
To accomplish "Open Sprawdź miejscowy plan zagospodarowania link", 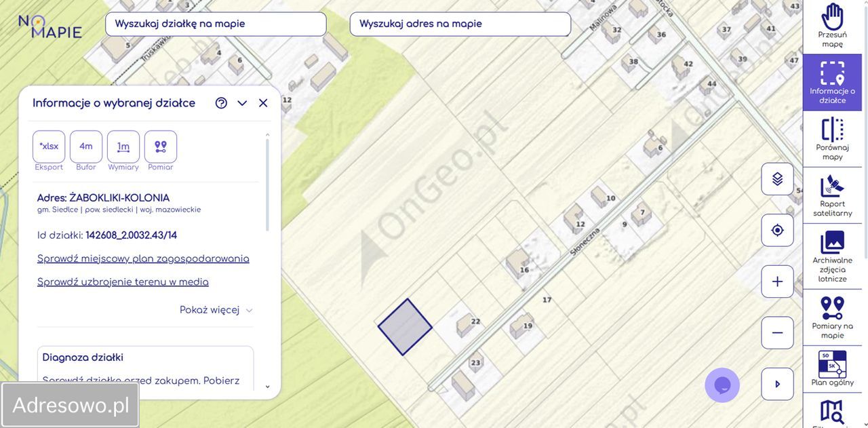I will point(143,258).
